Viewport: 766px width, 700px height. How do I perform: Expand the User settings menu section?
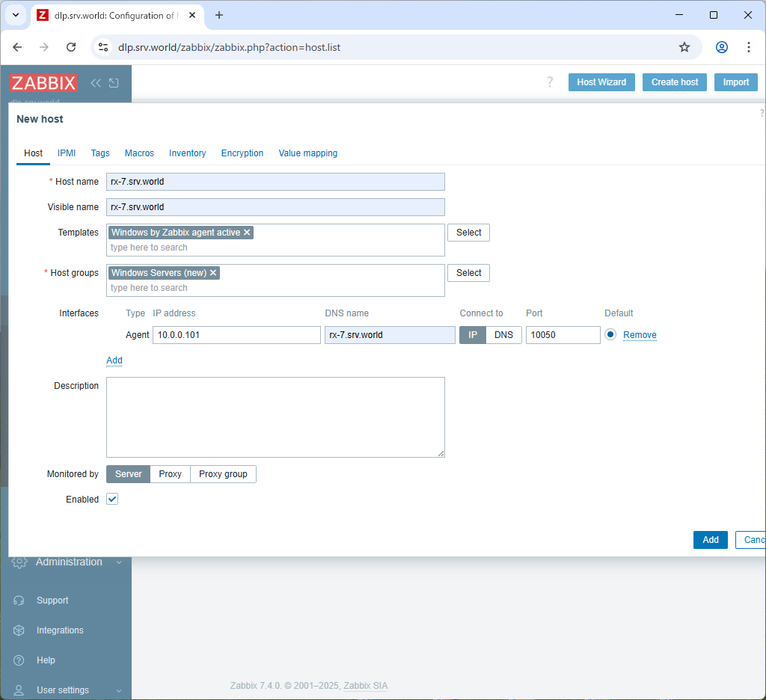pos(118,690)
